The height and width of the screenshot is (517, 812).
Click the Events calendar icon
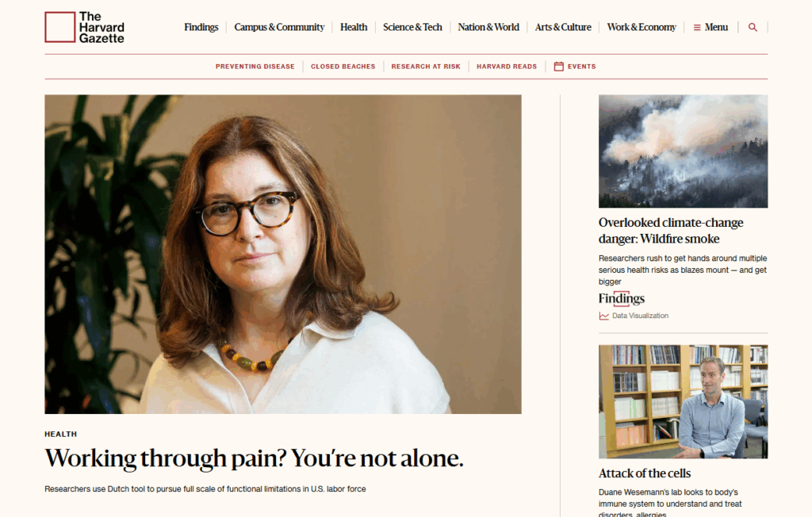click(x=559, y=67)
